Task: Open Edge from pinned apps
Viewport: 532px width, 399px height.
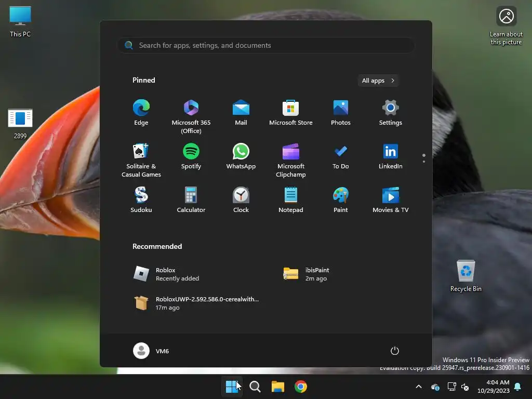Action: 141,113
